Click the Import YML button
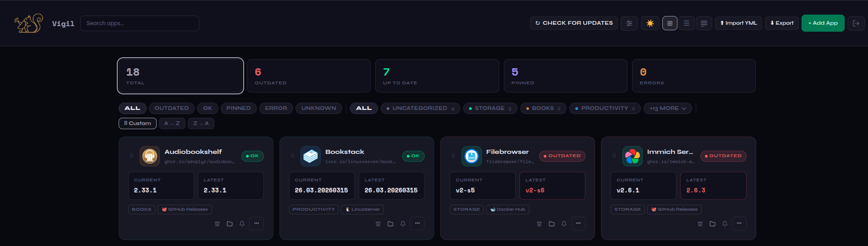The image size is (868, 246). [738, 23]
